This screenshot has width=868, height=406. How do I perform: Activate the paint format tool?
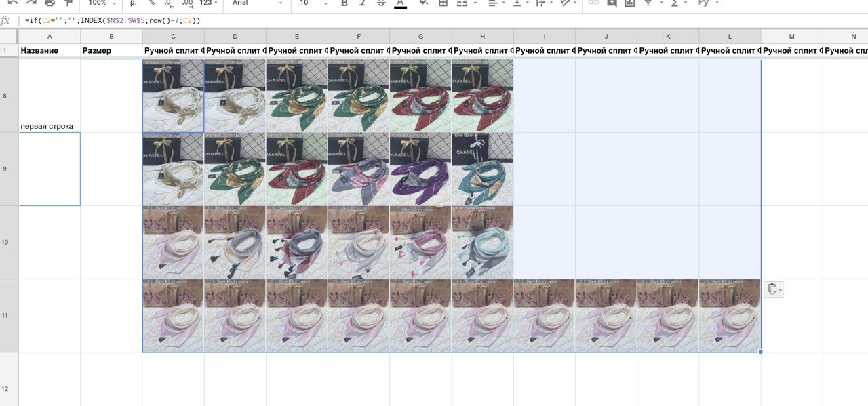pyautogui.click(x=68, y=3)
